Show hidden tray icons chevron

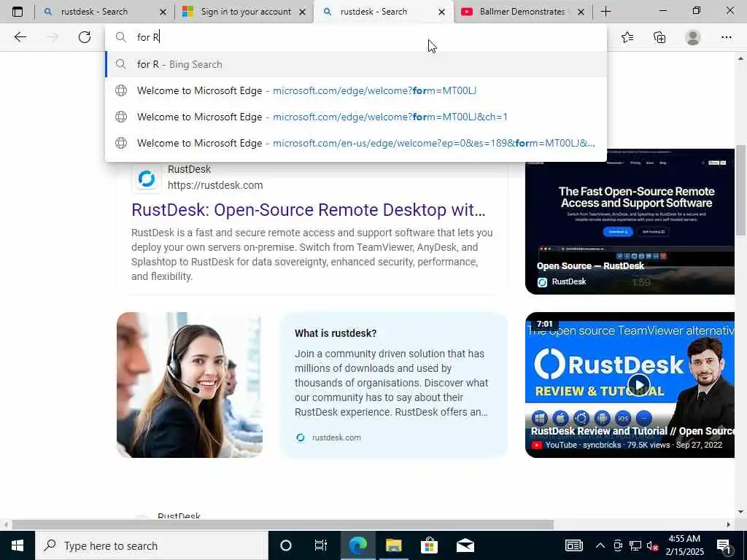pos(600,545)
